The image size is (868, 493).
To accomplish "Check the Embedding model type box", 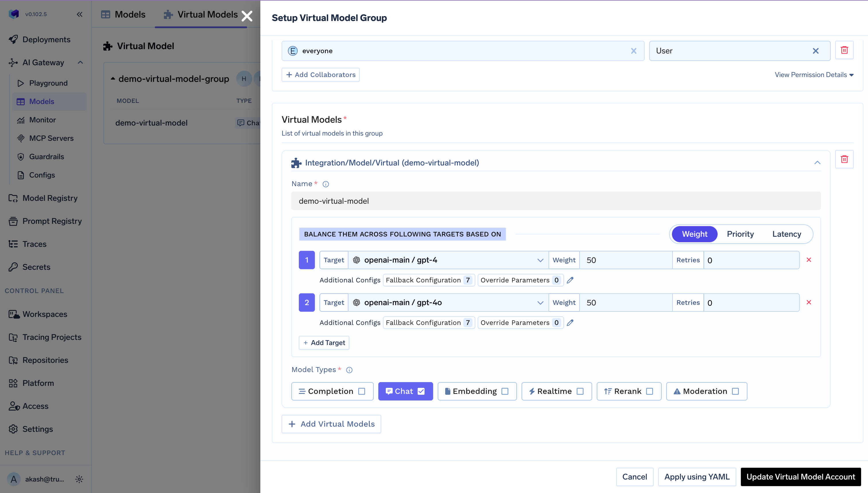I will click(505, 391).
